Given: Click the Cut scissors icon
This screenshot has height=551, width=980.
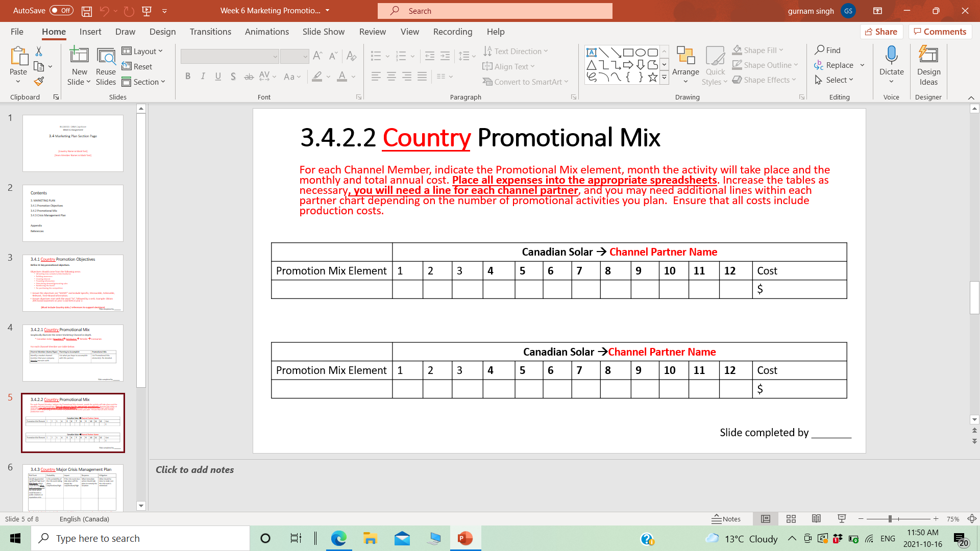Looking at the screenshot, I should pyautogui.click(x=39, y=52).
